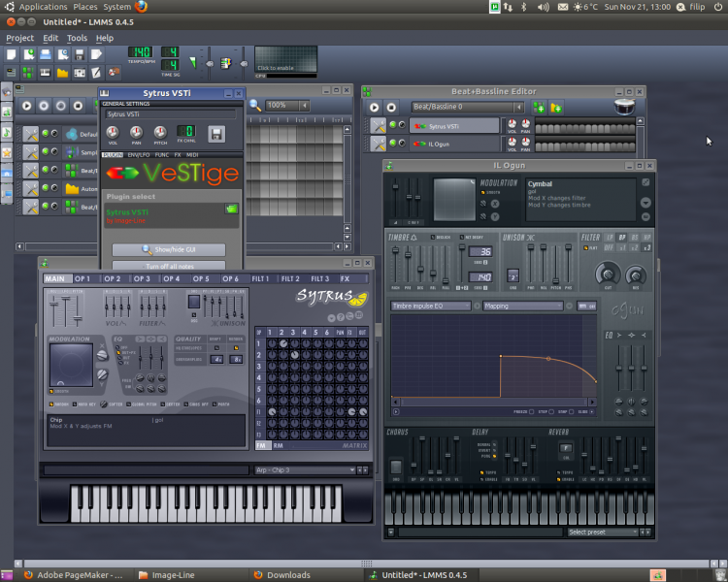Open the My Samples sidebar note icon
This screenshot has height=582, width=728.
(x=7, y=132)
